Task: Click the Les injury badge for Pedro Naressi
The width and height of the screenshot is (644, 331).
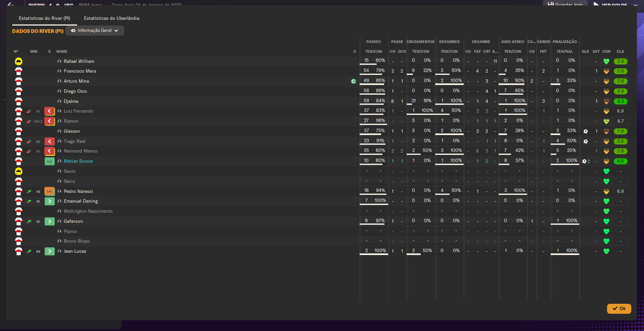Action: tap(50, 191)
